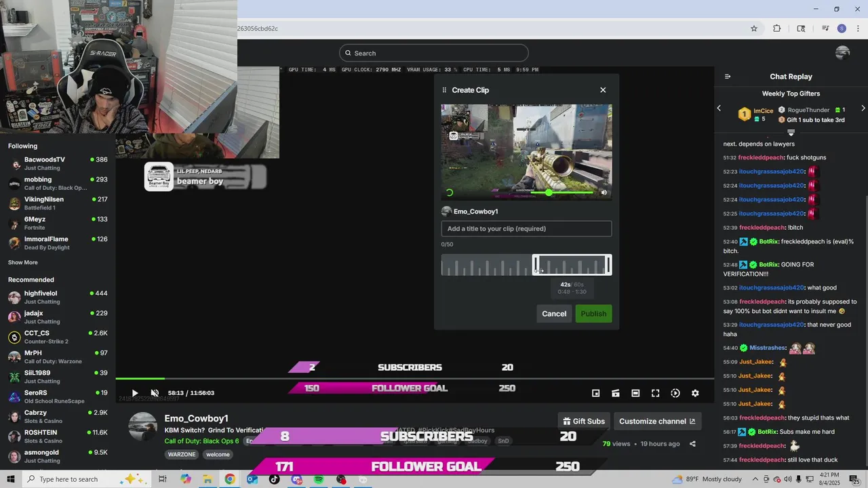The height and width of the screenshot is (488, 868).
Task: Open the notification center icon
Action: click(854, 479)
